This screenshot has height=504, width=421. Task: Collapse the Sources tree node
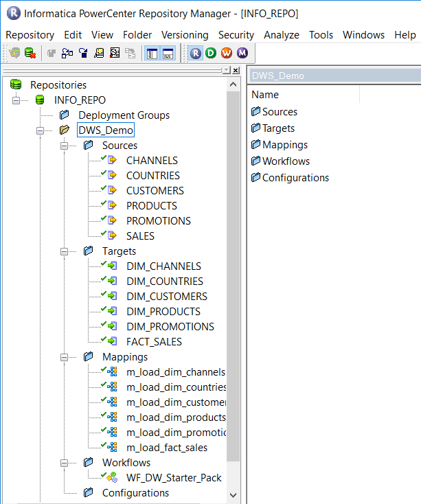[x=64, y=146]
